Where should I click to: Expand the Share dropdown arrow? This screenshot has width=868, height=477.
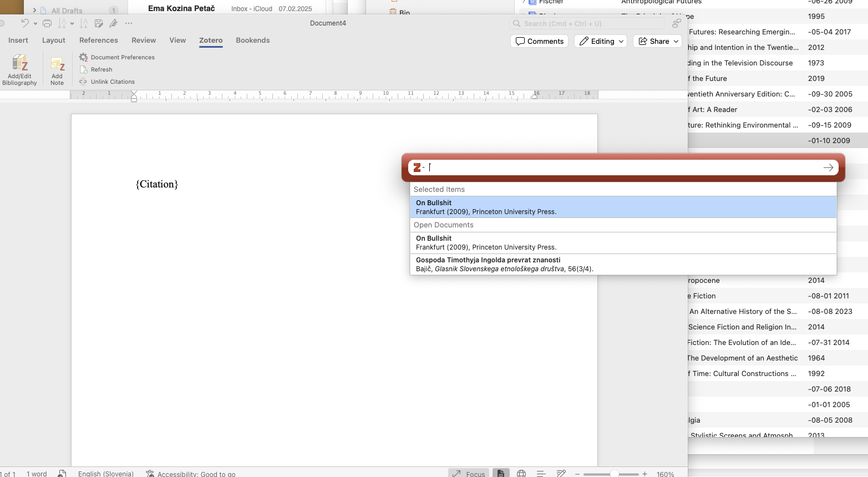coord(676,41)
